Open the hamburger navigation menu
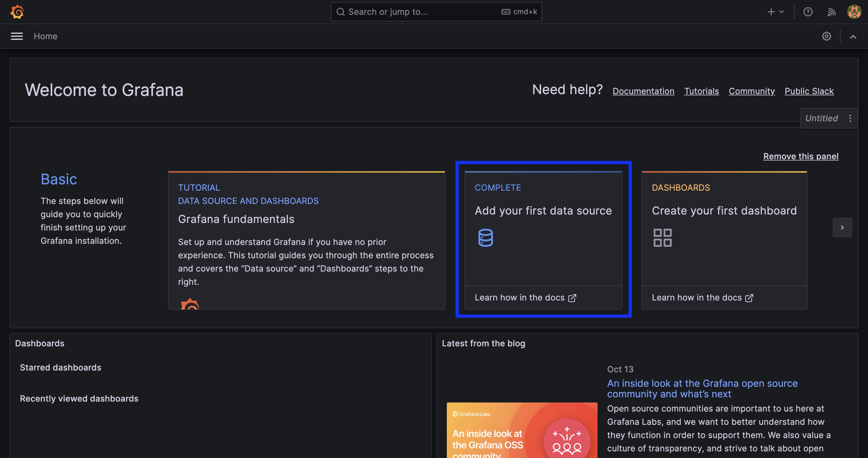Image resolution: width=868 pixels, height=458 pixels. coord(17,36)
